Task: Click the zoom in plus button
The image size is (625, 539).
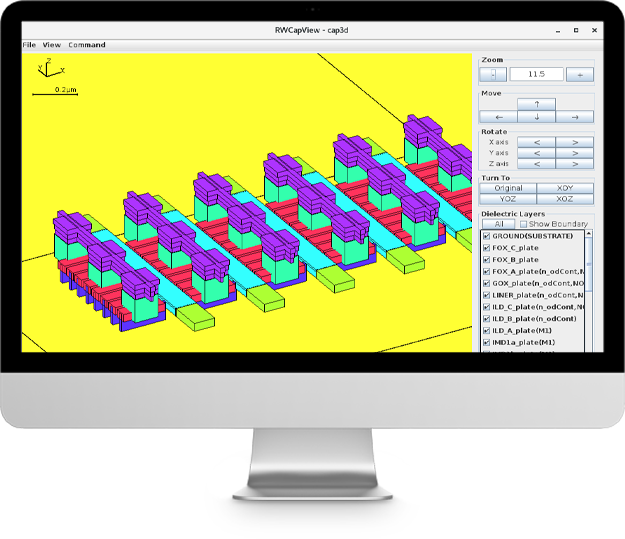Action: point(580,74)
